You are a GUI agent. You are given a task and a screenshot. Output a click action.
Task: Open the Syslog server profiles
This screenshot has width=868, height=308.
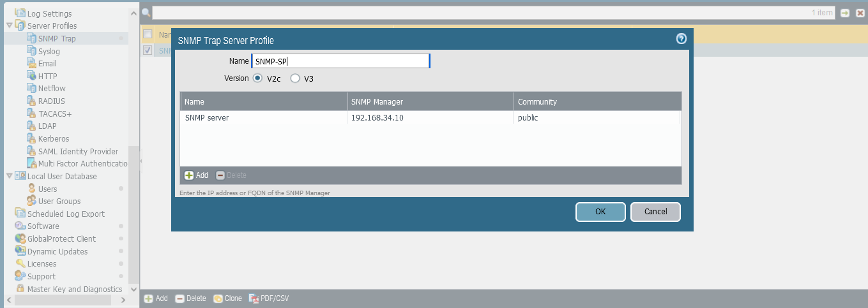click(x=49, y=51)
